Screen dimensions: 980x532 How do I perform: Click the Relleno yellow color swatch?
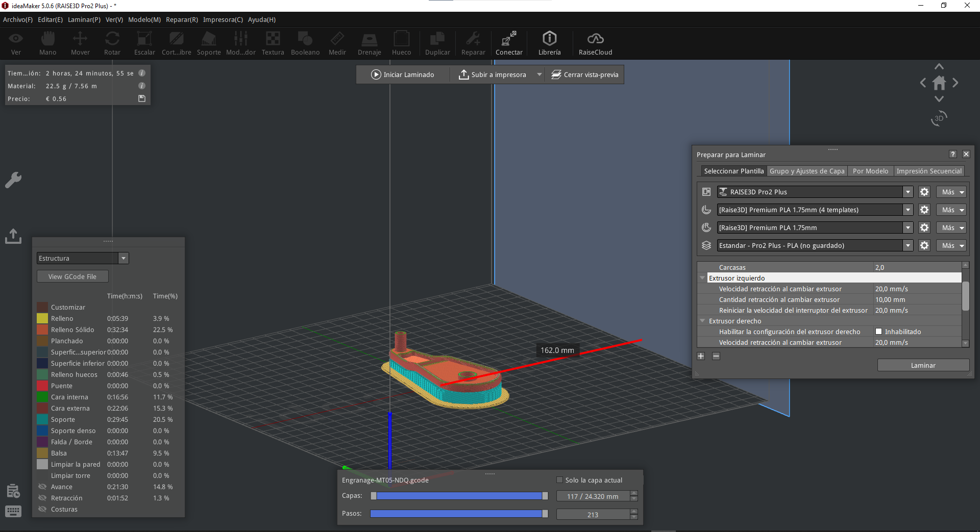tap(42, 318)
